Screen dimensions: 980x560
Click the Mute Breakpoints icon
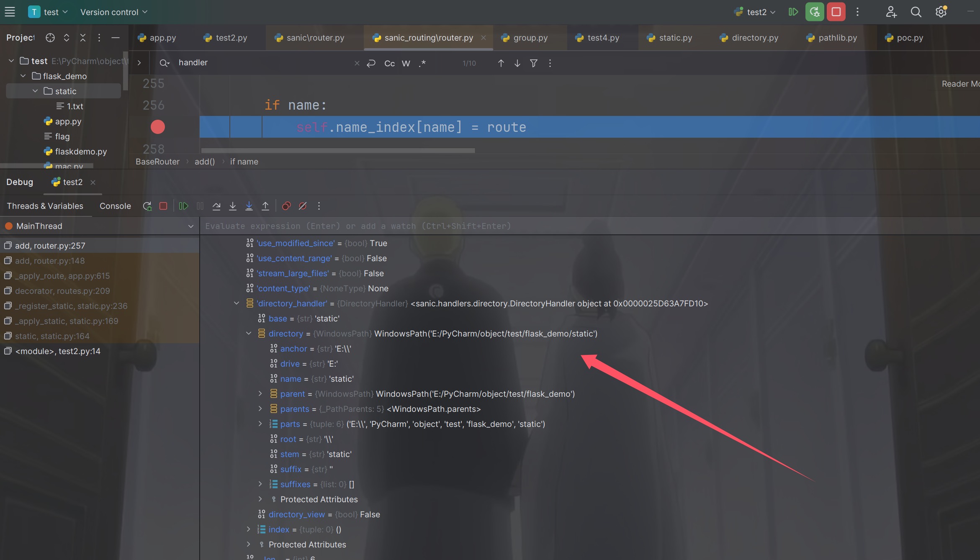click(303, 206)
